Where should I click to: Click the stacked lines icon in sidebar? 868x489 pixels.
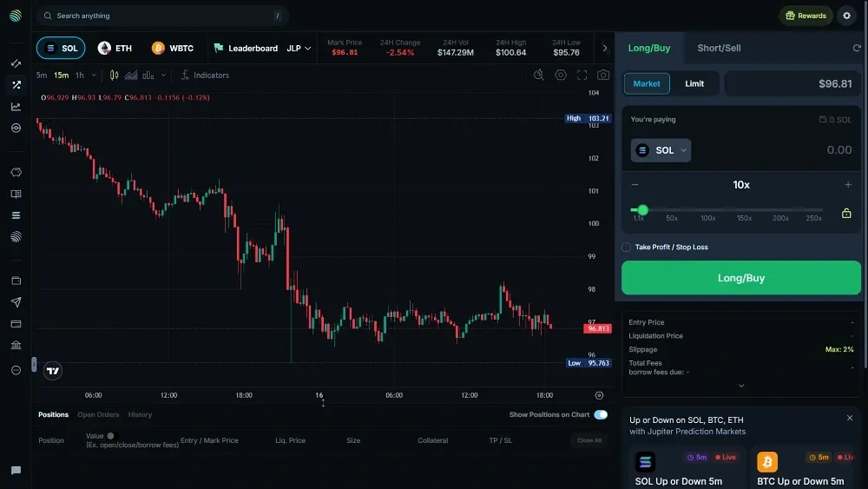(16, 215)
